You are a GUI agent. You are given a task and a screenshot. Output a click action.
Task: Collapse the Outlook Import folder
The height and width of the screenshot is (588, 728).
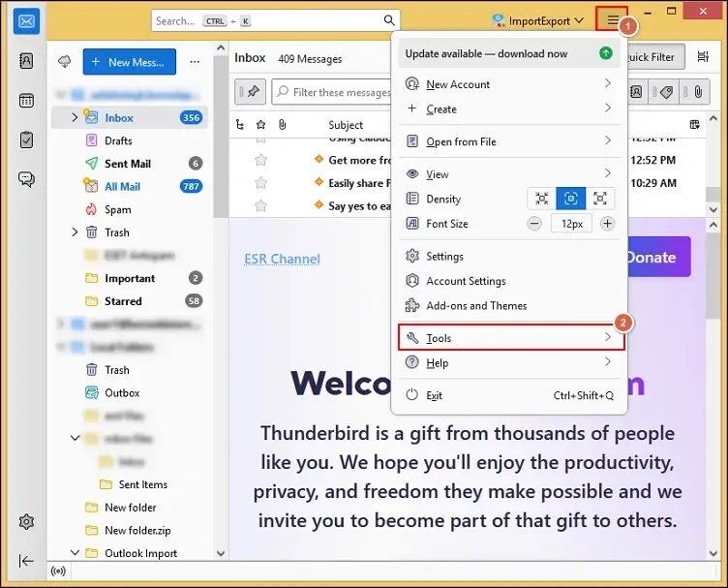(75, 553)
